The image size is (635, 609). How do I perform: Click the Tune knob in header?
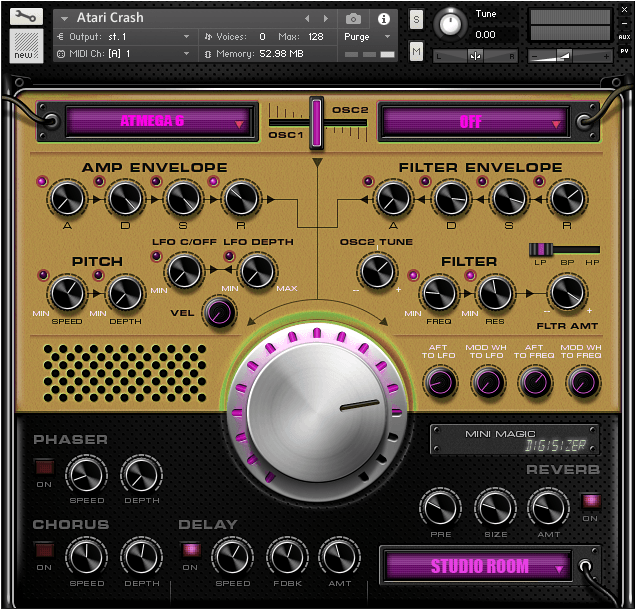tap(450, 24)
